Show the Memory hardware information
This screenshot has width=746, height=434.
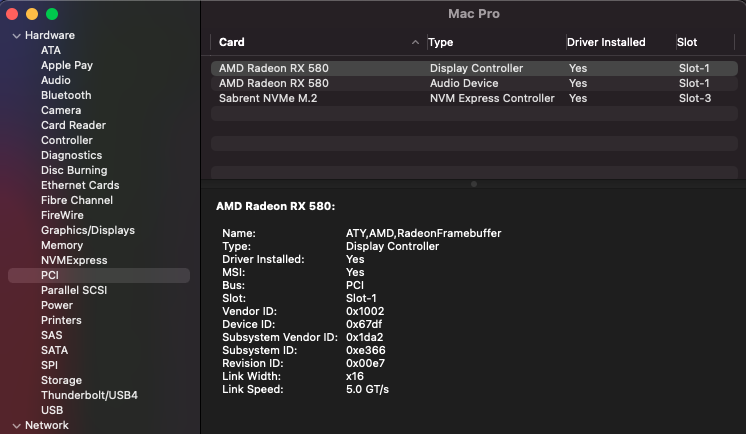pos(62,245)
